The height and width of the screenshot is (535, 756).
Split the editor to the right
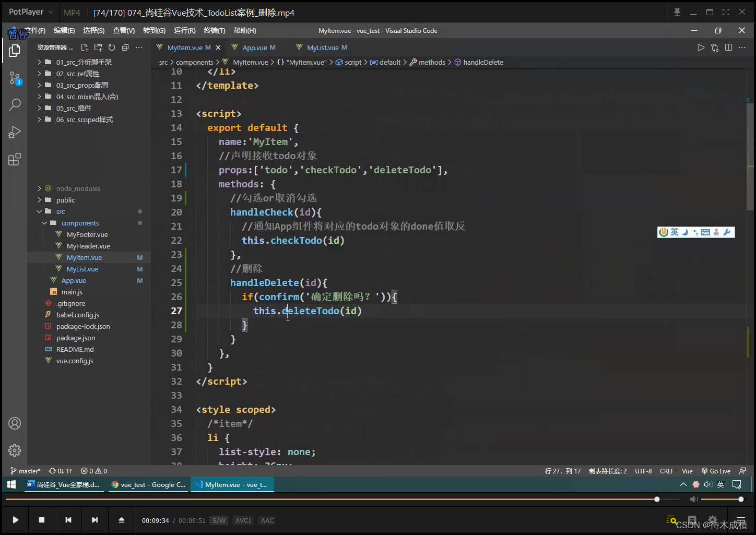click(728, 47)
